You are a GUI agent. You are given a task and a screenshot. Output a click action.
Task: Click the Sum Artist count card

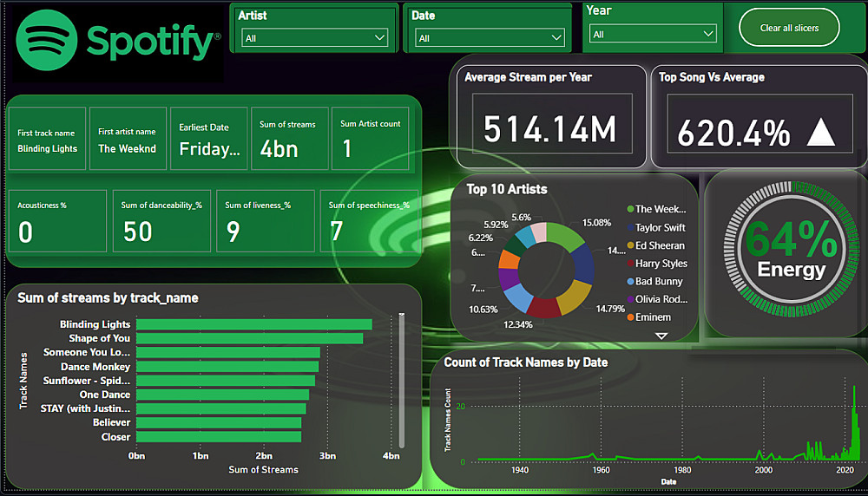370,139
